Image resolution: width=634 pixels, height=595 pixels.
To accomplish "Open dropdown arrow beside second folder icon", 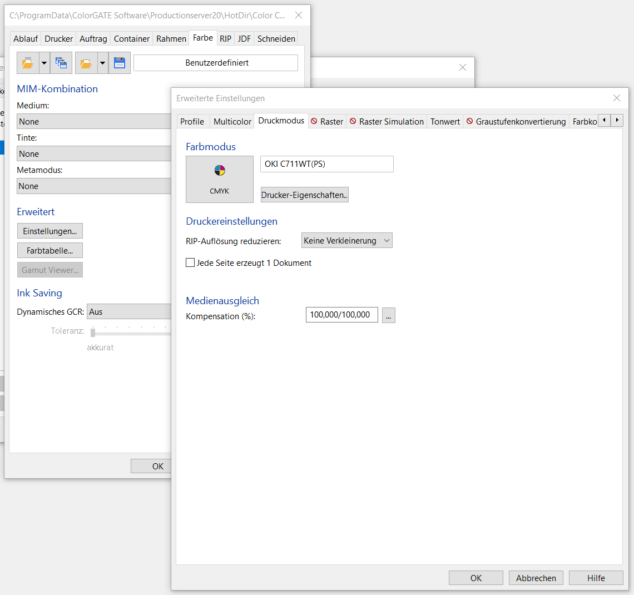I will tap(102, 63).
